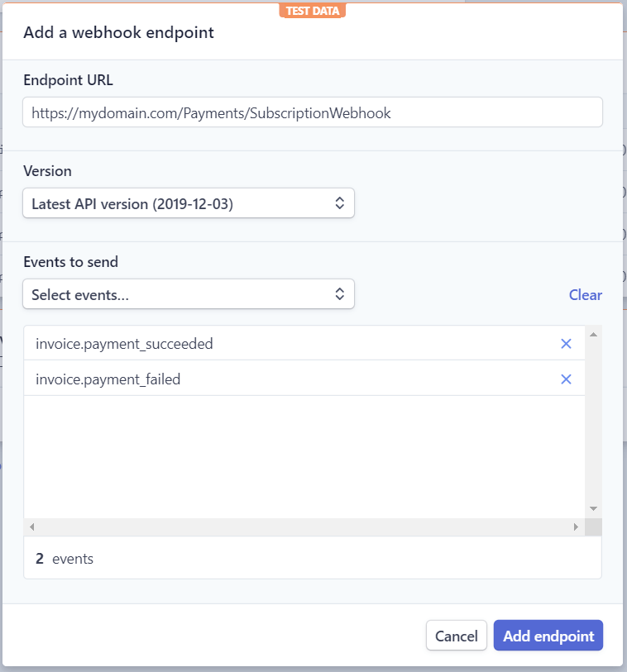Open the Latest API version dropdown
Screen dimensions: 627x672
click(x=189, y=203)
